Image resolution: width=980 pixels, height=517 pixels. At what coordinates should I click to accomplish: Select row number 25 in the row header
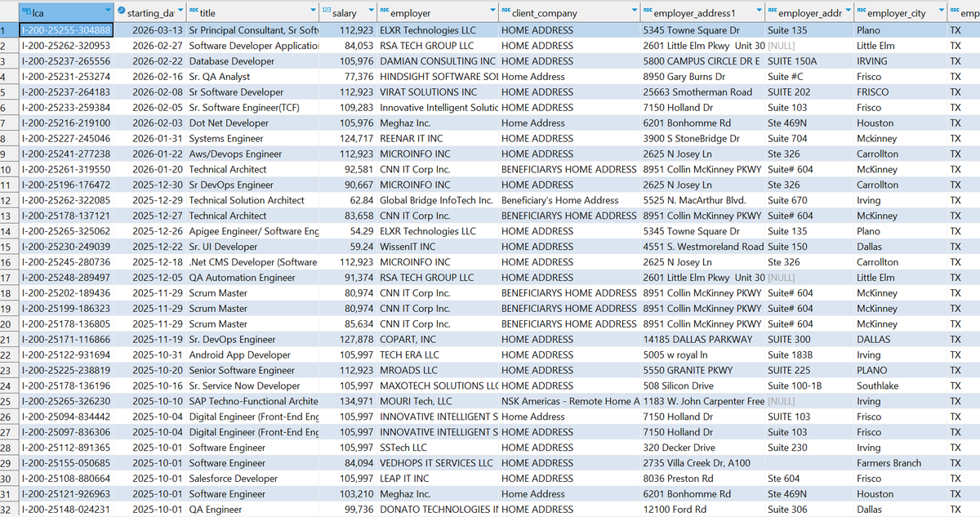(8, 401)
